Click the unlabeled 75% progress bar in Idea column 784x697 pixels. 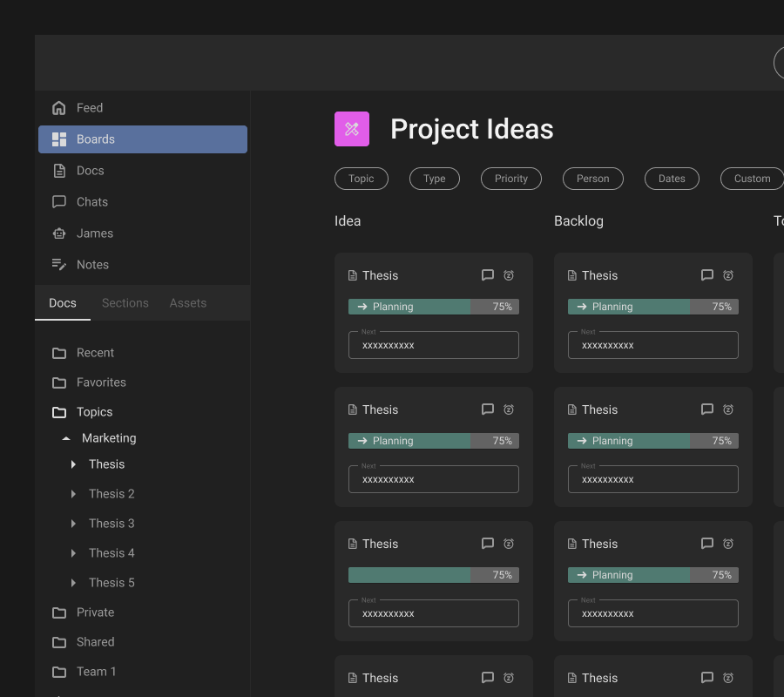coord(434,575)
